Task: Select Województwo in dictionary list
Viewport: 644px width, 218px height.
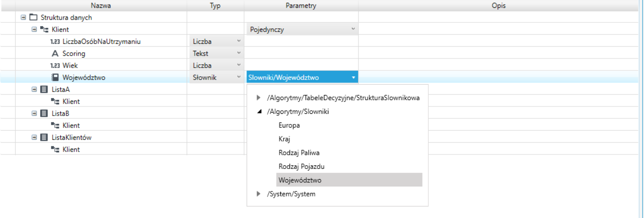Action: coord(349,180)
